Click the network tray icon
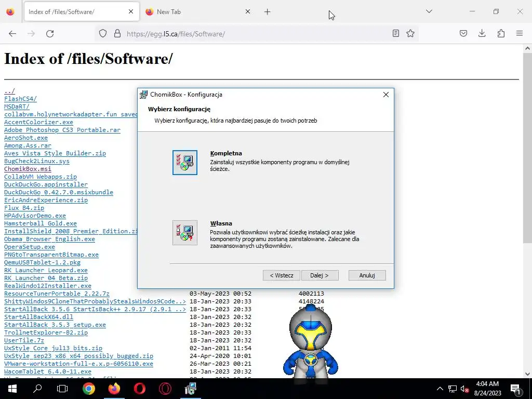Viewport: 532px width, 399px height. pyautogui.click(x=453, y=389)
